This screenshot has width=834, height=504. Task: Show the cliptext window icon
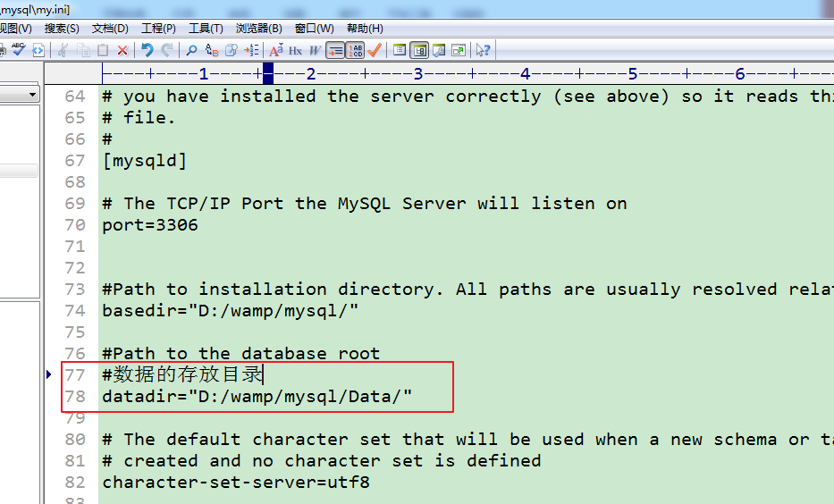[400, 50]
